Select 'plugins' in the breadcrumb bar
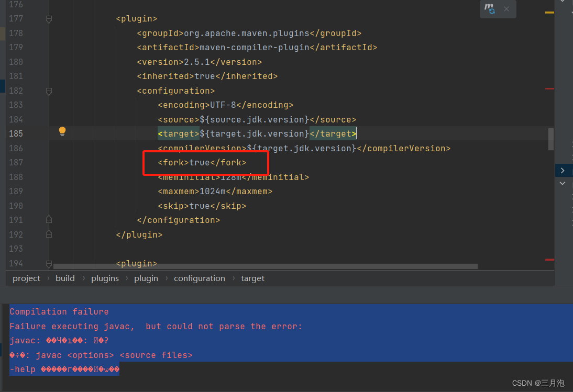 click(105, 278)
